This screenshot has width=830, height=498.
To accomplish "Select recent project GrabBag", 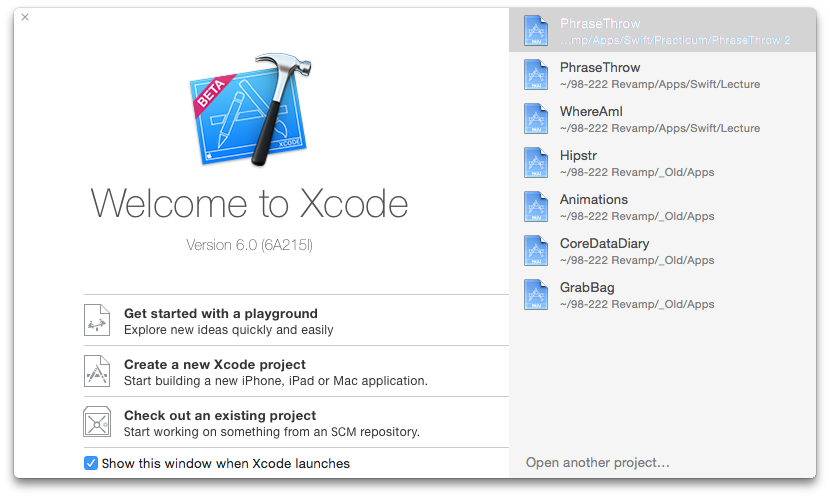I will pos(663,294).
